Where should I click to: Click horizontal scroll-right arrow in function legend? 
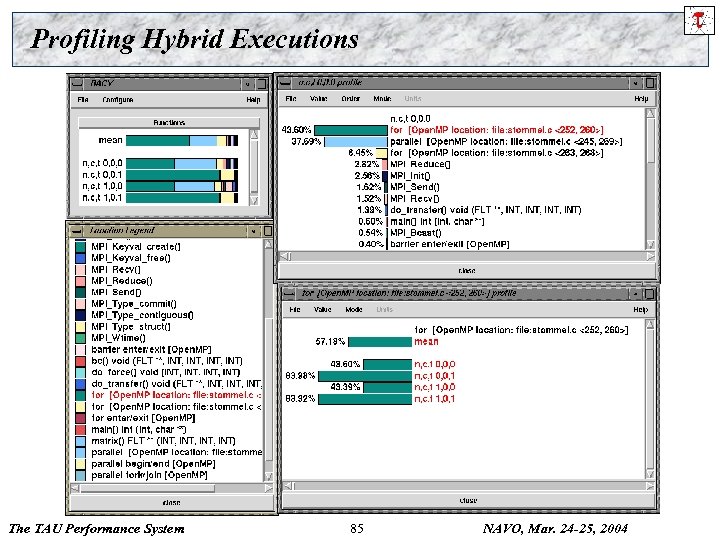tap(269, 488)
